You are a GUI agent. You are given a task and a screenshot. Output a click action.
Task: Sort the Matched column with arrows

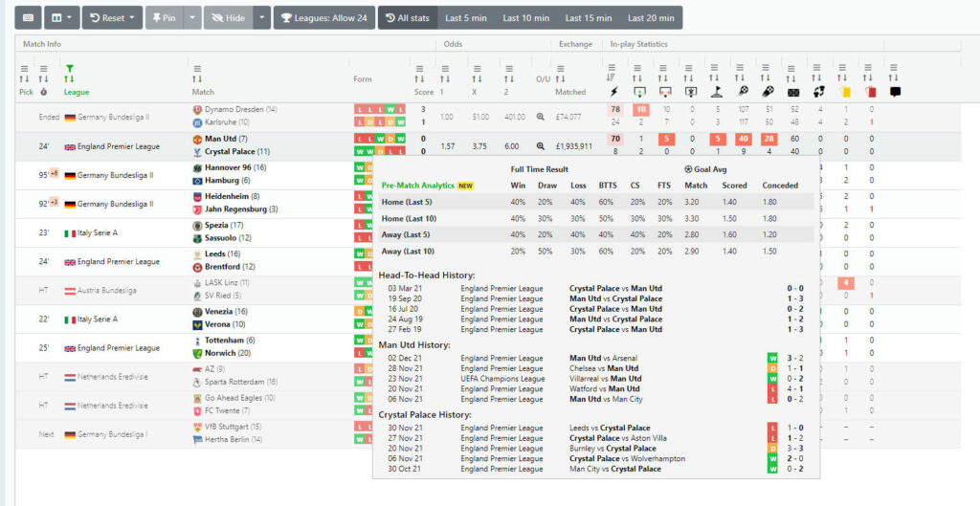tap(560, 78)
